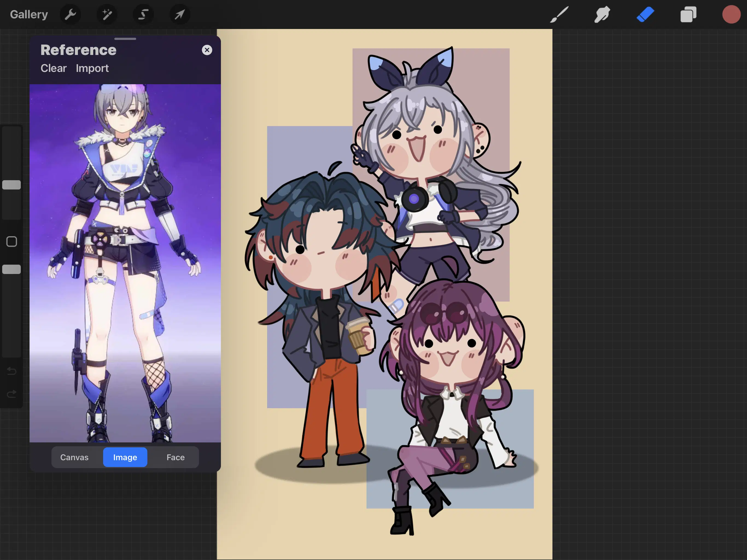Viewport: 747px width, 560px height.
Task: Return to the Gallery
Action: pyautogui.click(x=29, y=14)
